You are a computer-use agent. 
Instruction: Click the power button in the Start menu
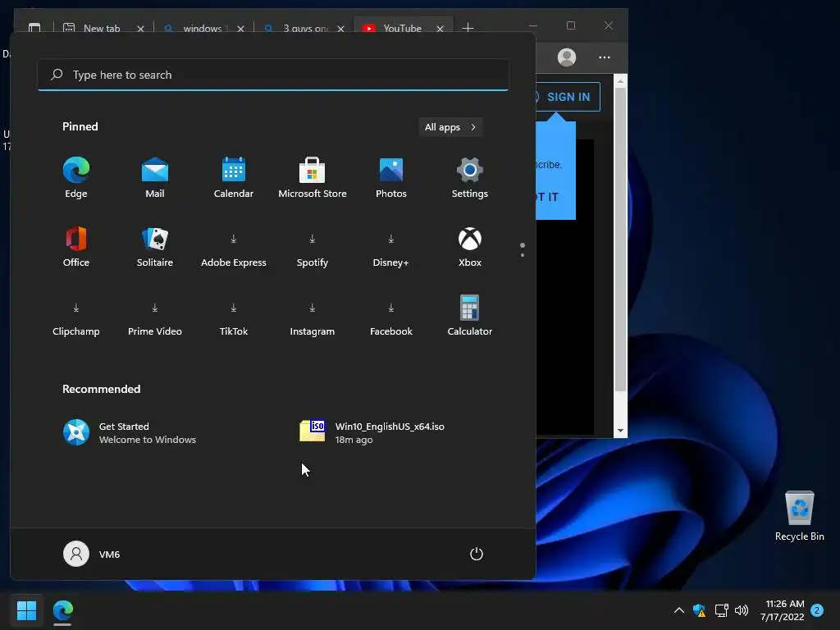pyautogui.click(x=477, y=554)
